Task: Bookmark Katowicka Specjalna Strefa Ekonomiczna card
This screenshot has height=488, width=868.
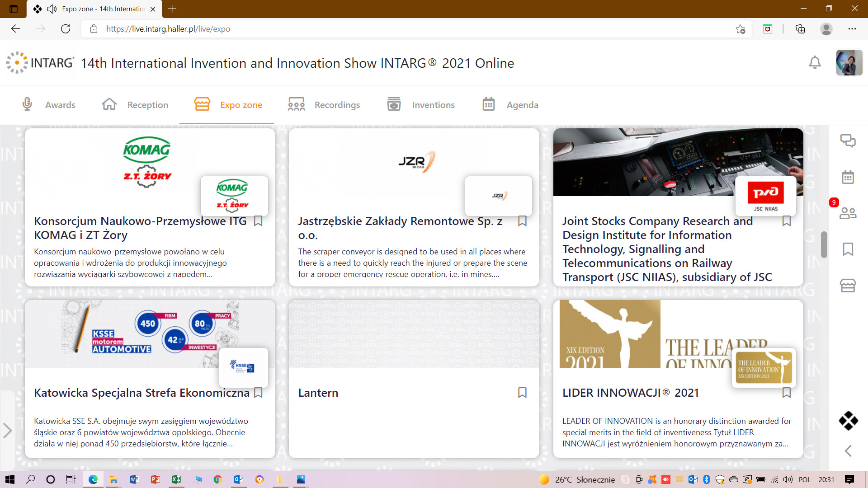Action: 258,393
